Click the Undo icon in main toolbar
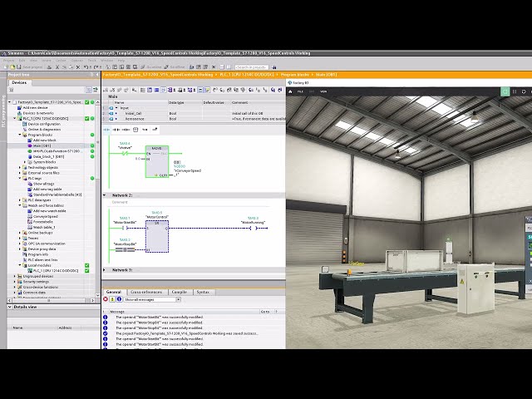Viewport: 532px width, 399px height. tap(87, 67)
